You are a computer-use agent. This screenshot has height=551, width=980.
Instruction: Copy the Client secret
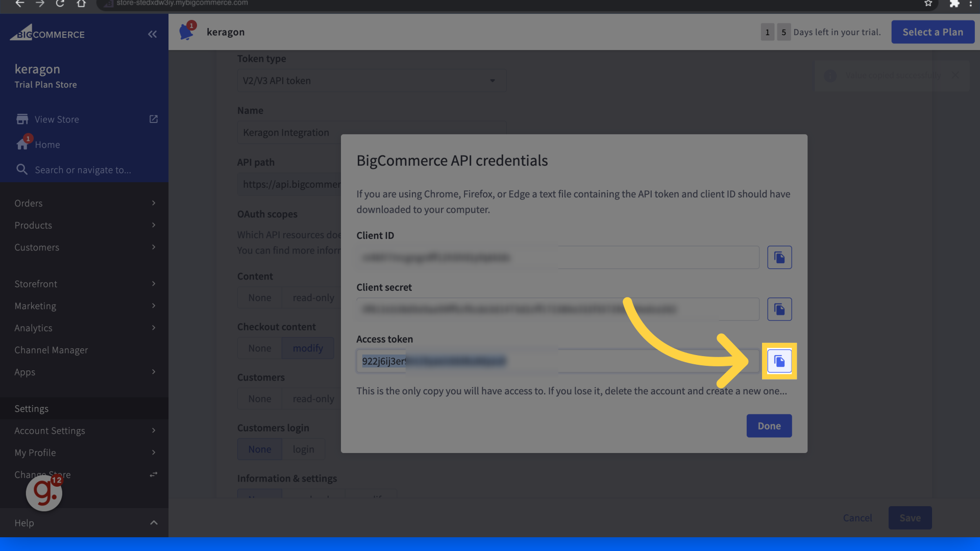[x=779, y=309]
